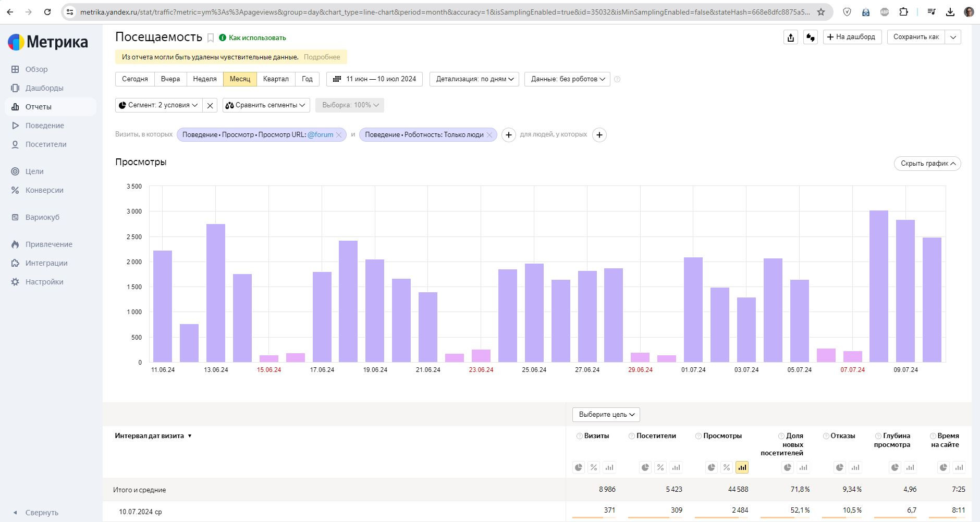Open Конверсии in the sidebar
The width and height of the screenshot is (980, 522).
tap(44, 190)
